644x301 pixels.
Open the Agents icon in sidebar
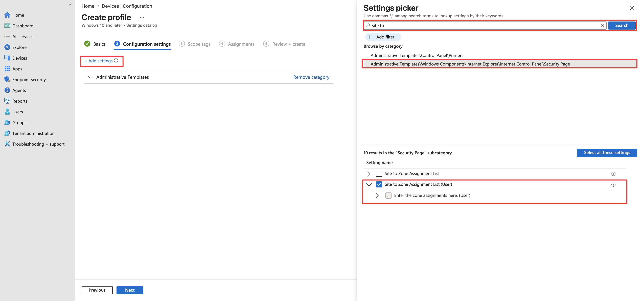[x=7, y=90]
